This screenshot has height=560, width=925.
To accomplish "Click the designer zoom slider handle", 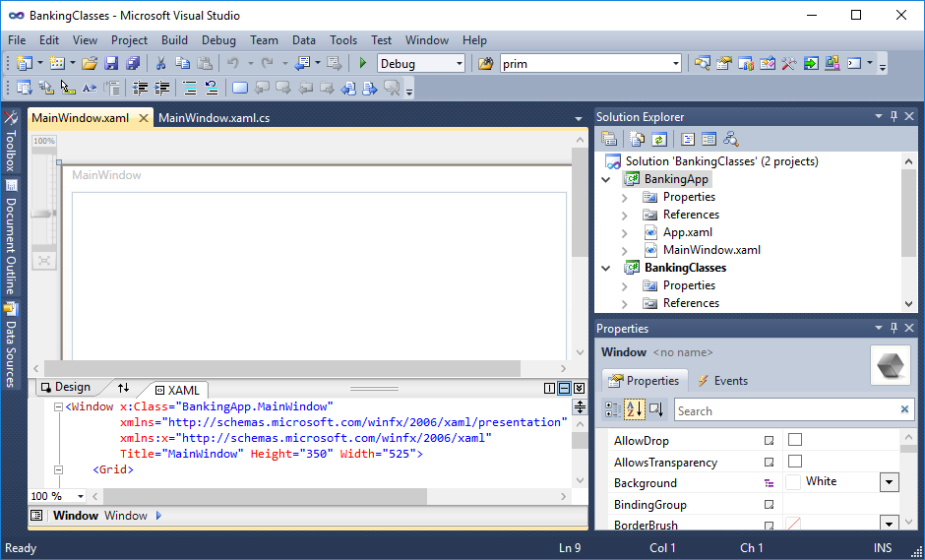I will (43, 214).
